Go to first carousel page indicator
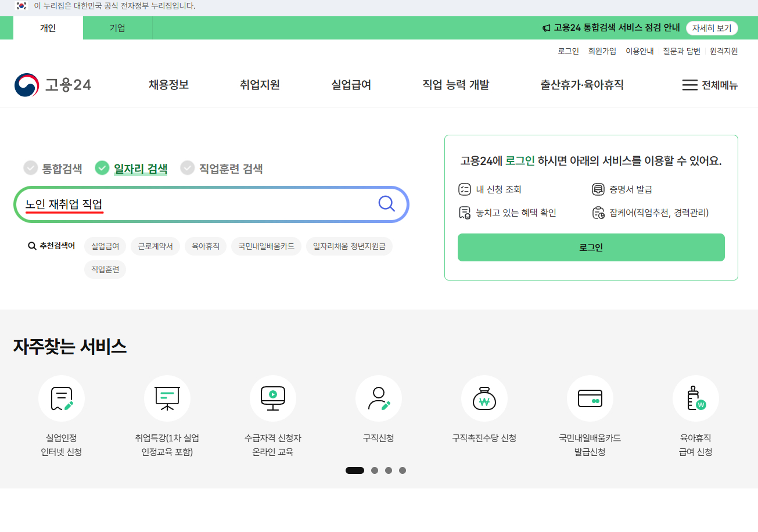The height and width of the screenshot is (532, 758). point(355,470)
